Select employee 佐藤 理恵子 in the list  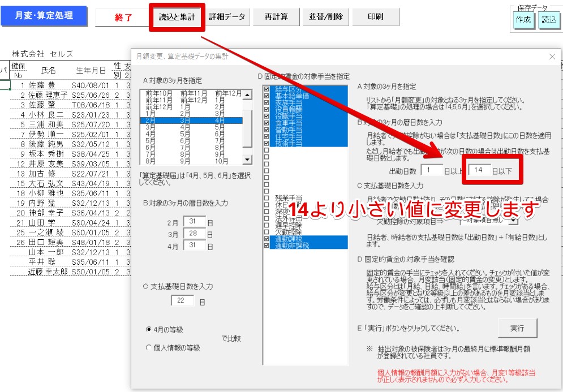coord(48,95)
